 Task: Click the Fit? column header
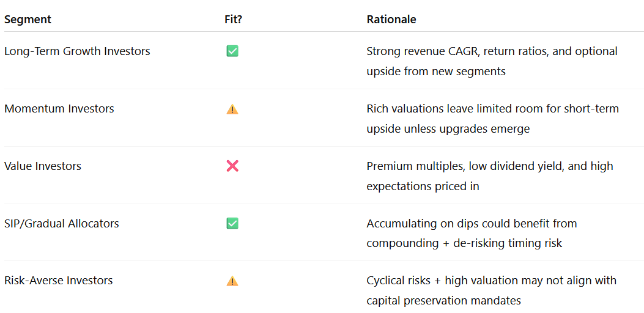(x=233, y=19)
